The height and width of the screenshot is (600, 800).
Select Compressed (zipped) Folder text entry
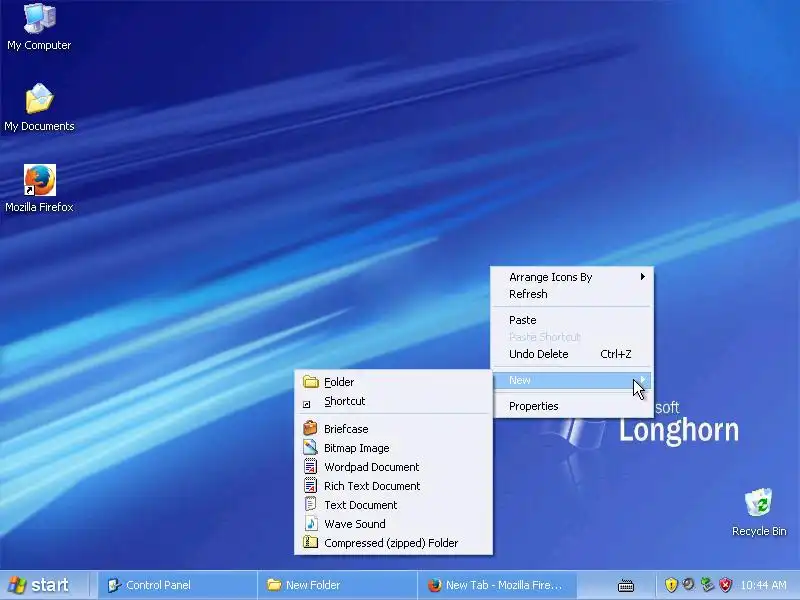(391, 543)
